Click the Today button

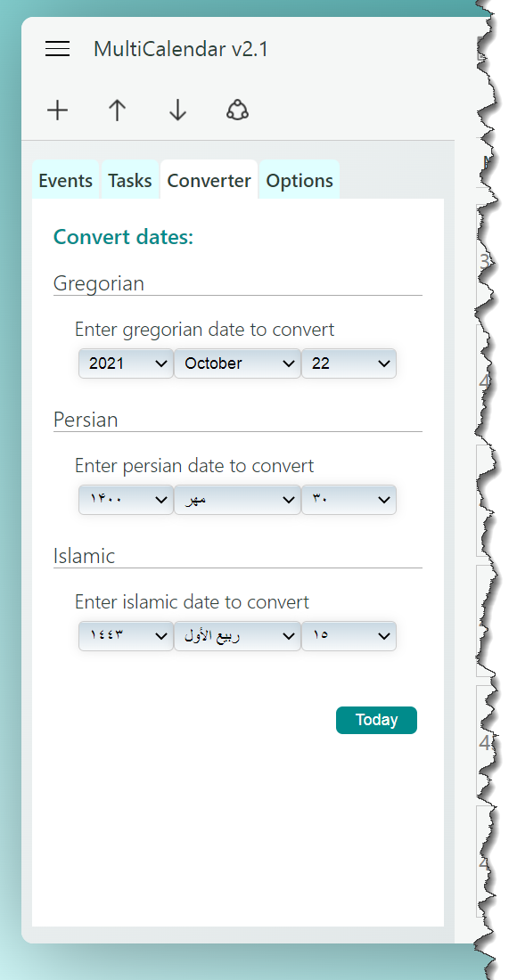pos(376,720)
